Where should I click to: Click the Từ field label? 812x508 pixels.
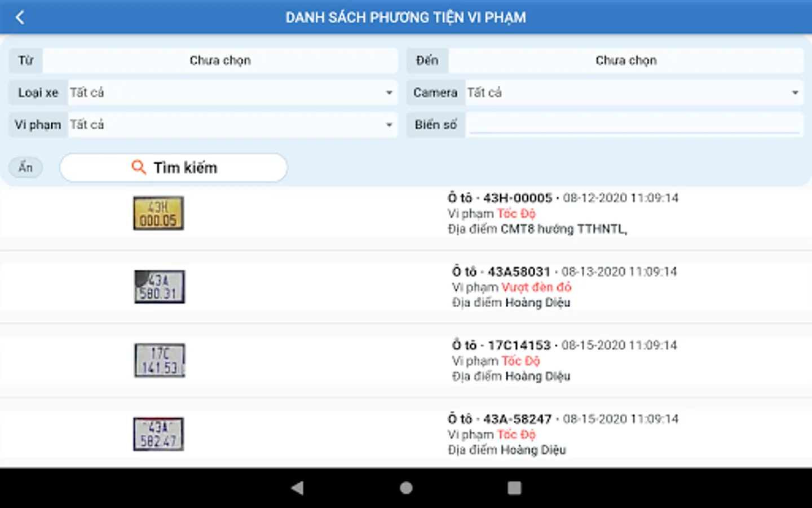(x=26, y=60)
